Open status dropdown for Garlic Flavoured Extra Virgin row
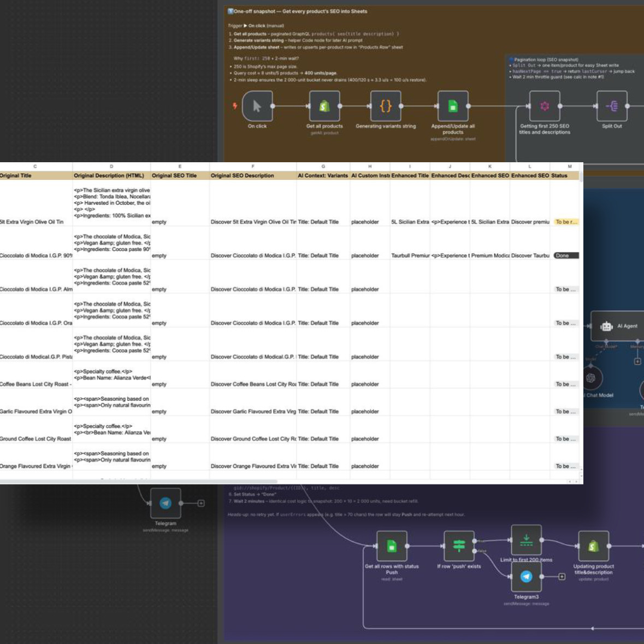 566,411
